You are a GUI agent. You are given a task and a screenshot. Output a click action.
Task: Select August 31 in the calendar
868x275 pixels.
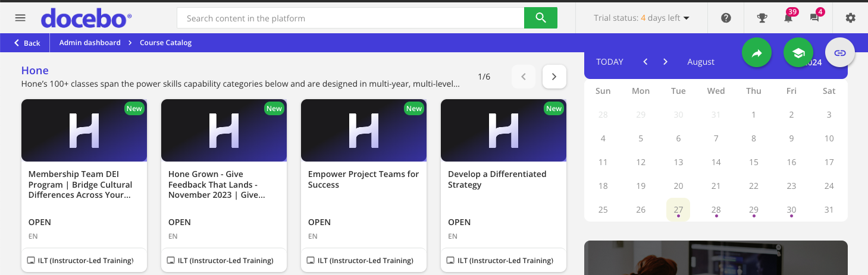tap(829, 210)
